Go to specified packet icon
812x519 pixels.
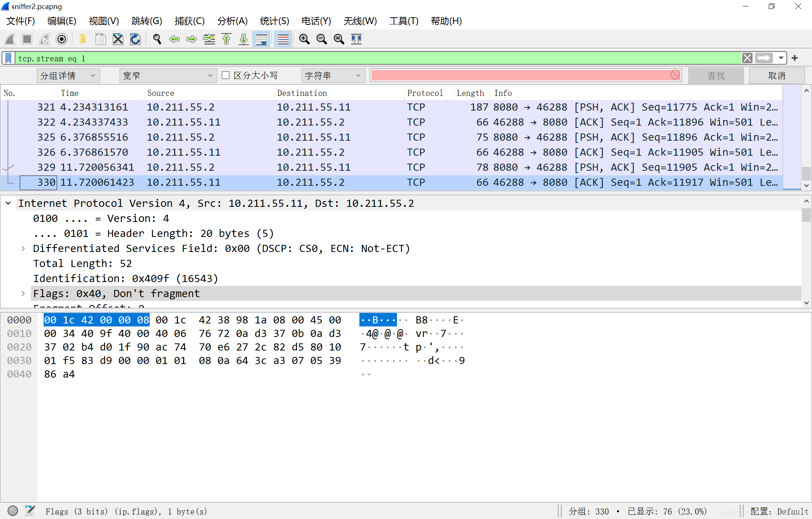pos(209,39)
